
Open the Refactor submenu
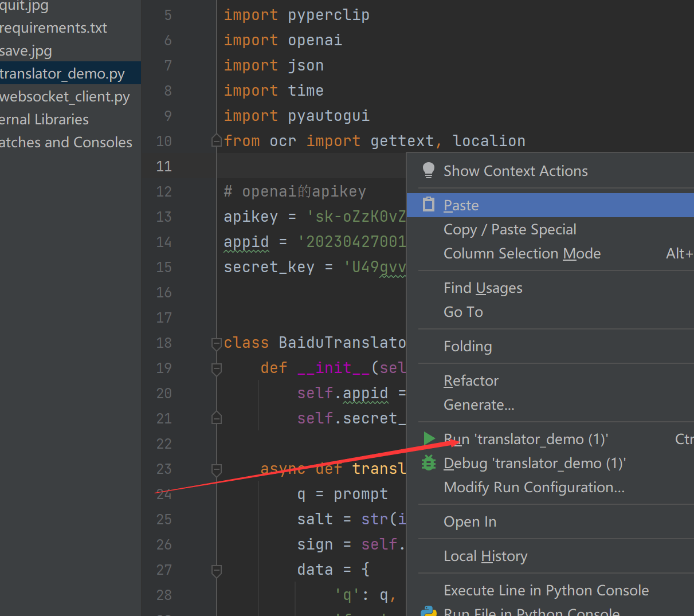pyautogui.click(x=470, y=381)
